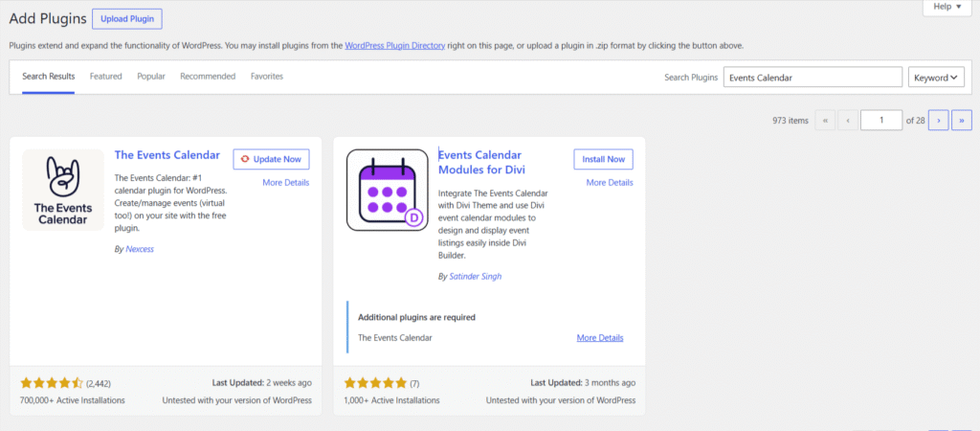Screen dimensions: 980x431
Task: Click 'The Events Calendar' required plugin text
Action: [395, 338]
